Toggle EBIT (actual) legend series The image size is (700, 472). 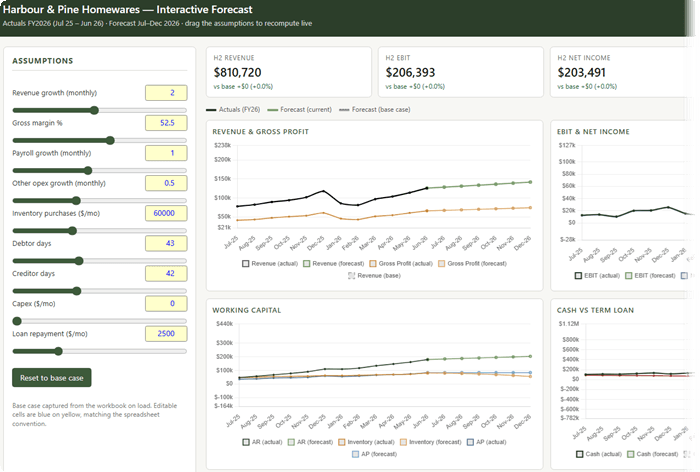pos(597,276)
